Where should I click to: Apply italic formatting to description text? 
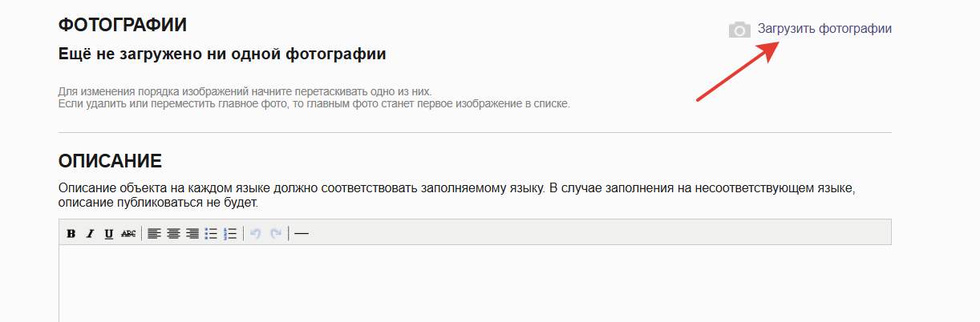tap(90, 234)
